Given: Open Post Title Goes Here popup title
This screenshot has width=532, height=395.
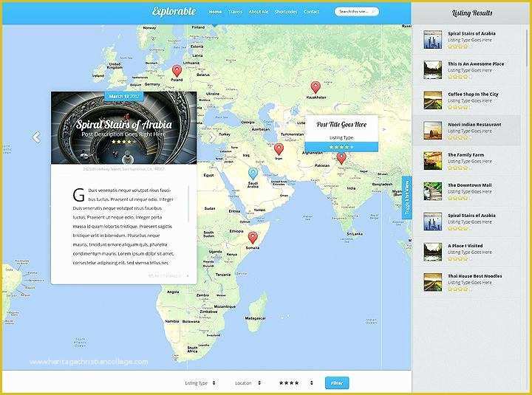Looking at the screenshot, I should [341, 125].
